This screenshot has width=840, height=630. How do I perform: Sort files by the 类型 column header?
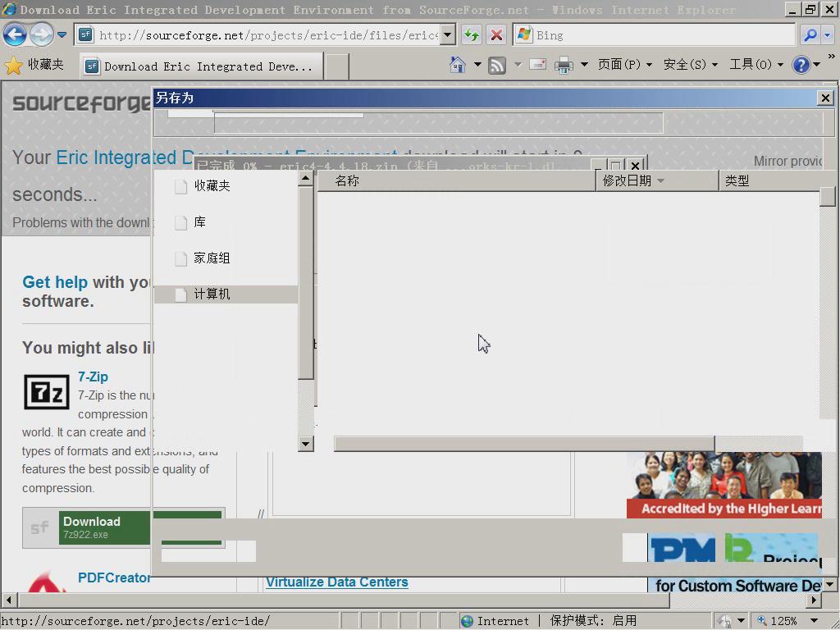770,181
